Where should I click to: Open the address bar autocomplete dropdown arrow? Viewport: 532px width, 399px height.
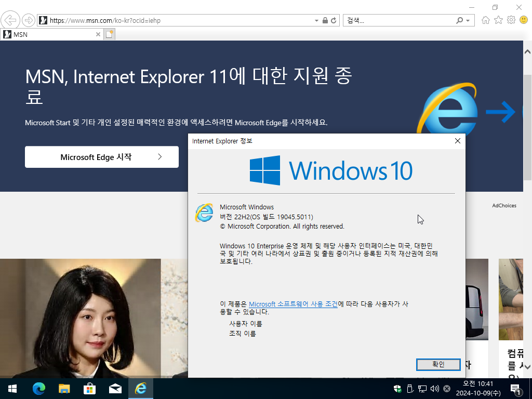point(316,21)
